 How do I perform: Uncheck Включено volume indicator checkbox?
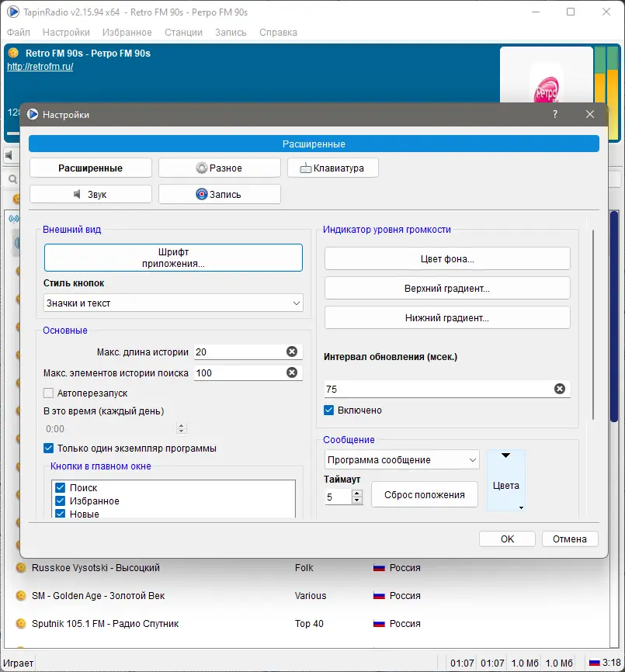(328, 410)
